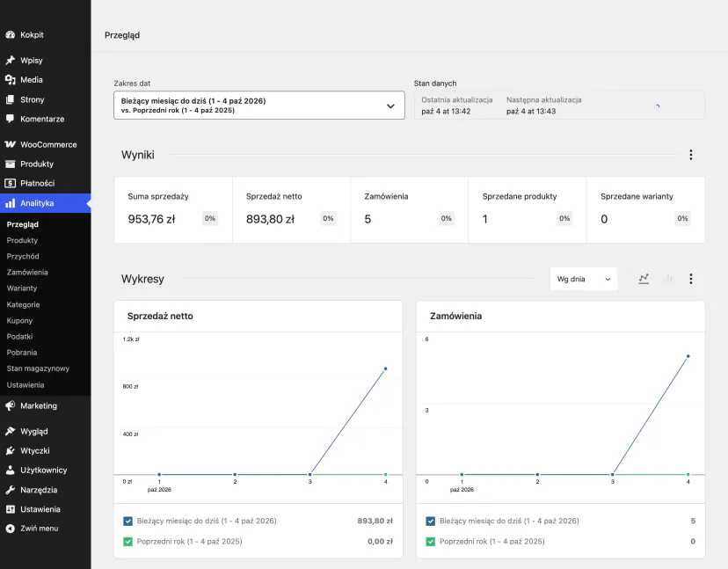The width and height of the screenshot is (728, 569).
Task: Click the Ostatnia aktualizacja timestamp
Action: [x=446, y=112]
